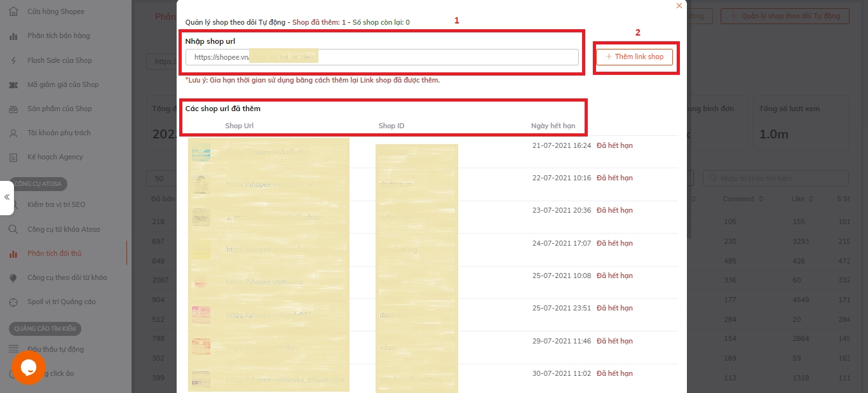Click the Thêm link shop button

(x=634, y=57)
